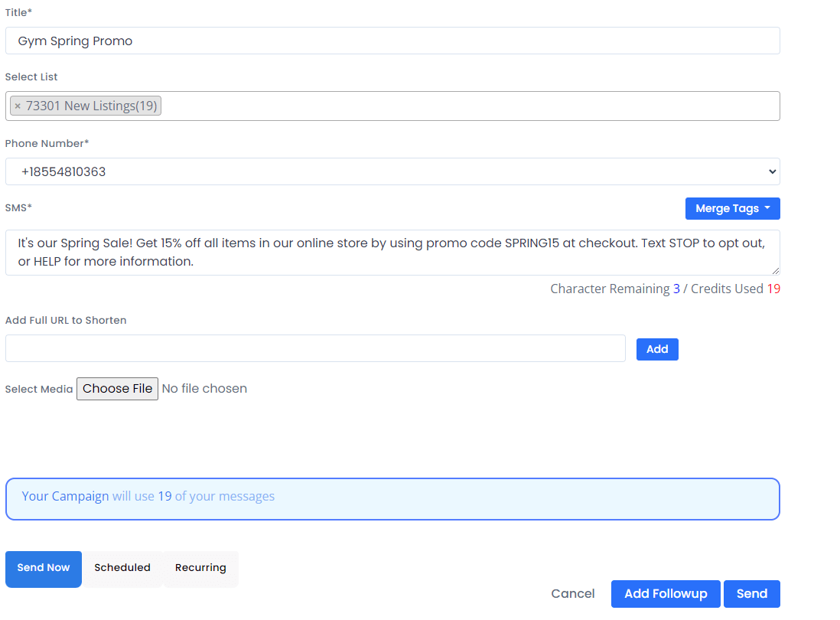Click the '73301 New Listings(19)' tag text

coord(92,106)
